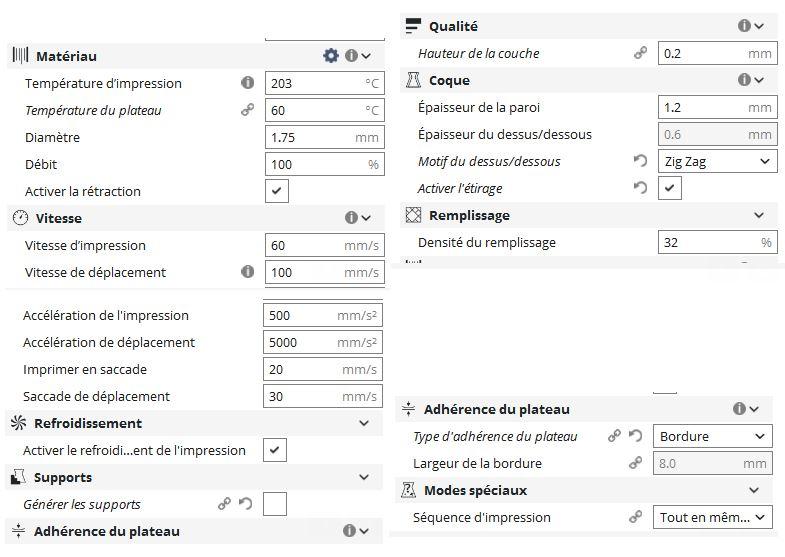Image resolution: width=785 pixels, height=557 pixels.
Task: Click the link icon next to Température du plateau
Action: click(x=247, y=110)
